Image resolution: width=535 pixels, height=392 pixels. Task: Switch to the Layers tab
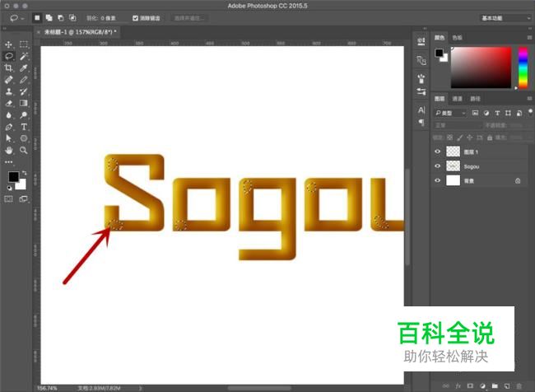440,99
